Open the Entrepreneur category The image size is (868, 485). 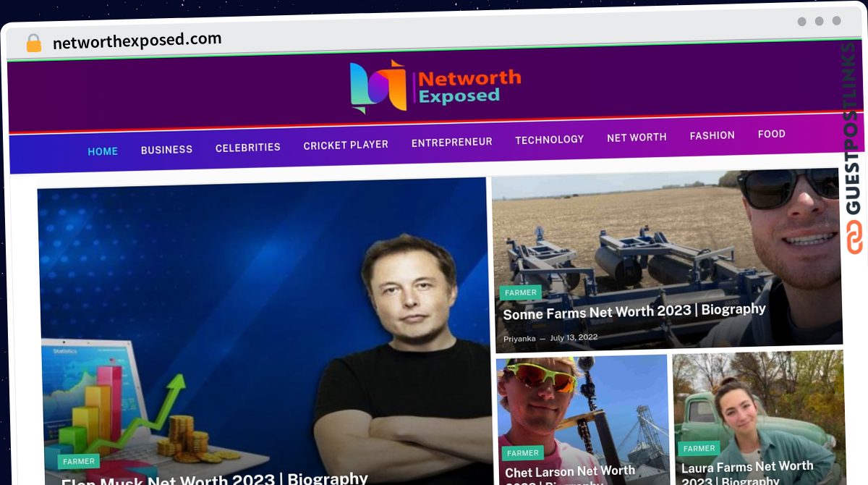pyautogui.click(x=451, y=143)
